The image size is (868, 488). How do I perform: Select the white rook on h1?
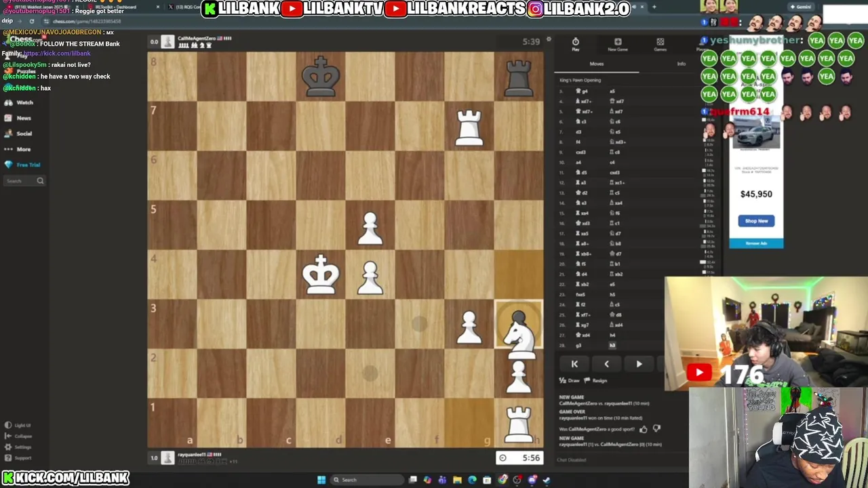click(519, 424)
